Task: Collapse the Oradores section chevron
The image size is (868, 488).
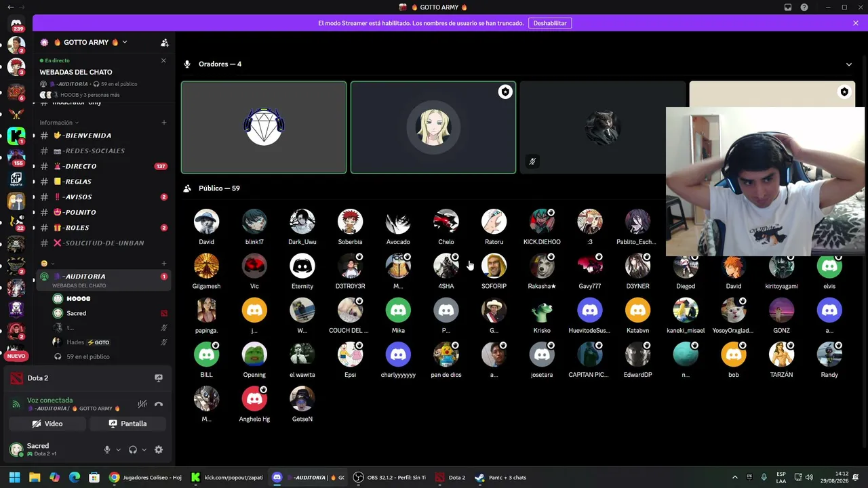Action: (x=849, y=64)
